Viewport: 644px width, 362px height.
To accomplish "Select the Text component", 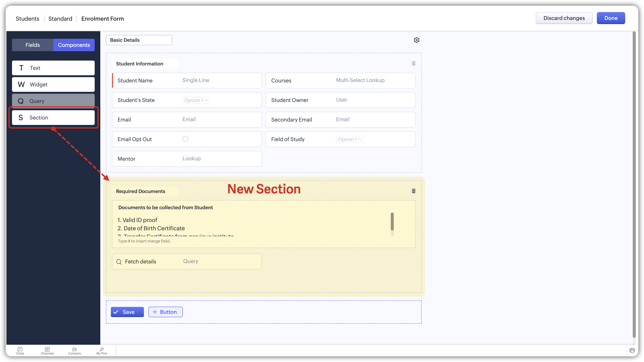I will 53,68.
